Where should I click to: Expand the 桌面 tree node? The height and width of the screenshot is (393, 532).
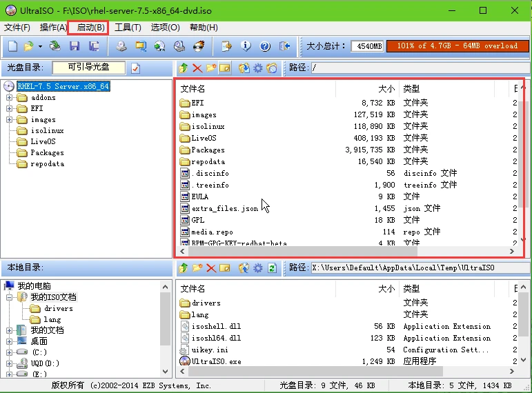9,341
